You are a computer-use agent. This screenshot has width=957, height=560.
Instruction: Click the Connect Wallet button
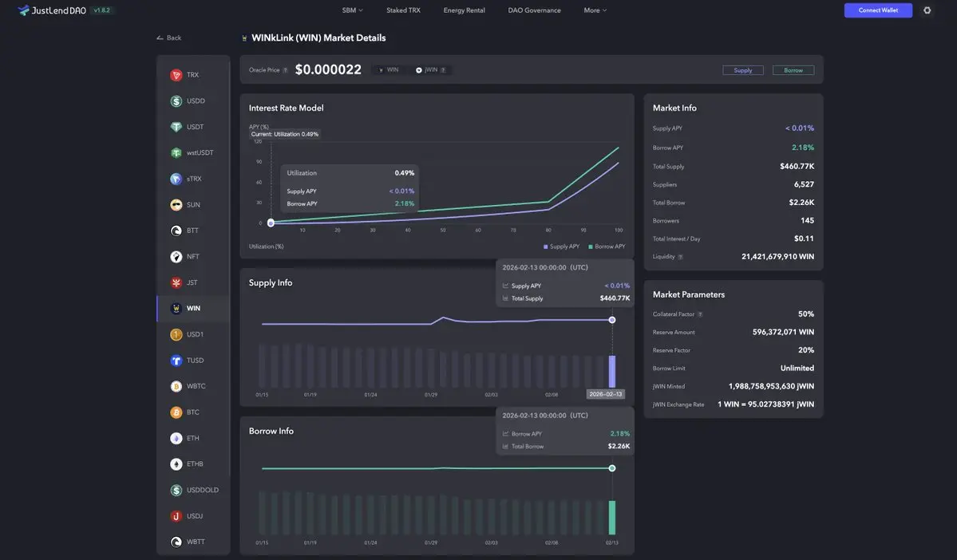coord(878,10)
